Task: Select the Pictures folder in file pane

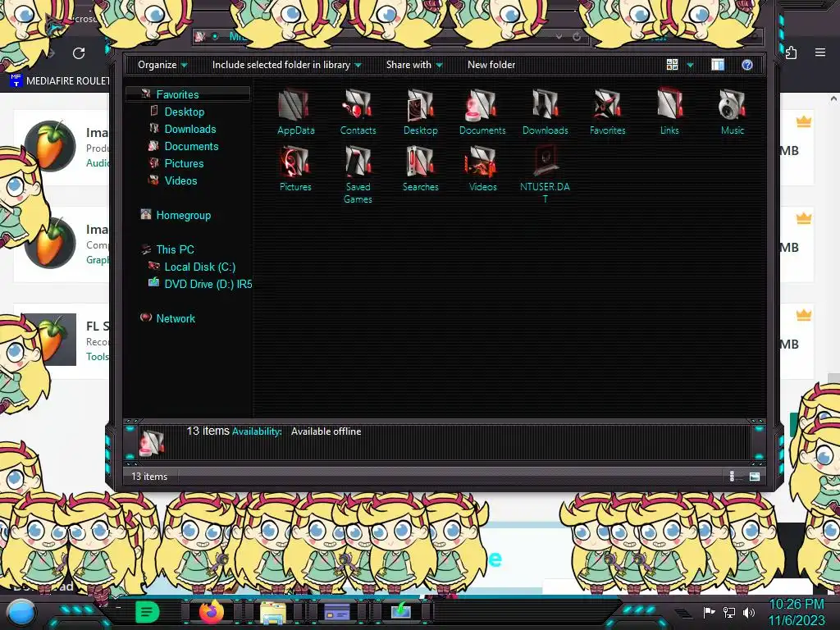Action: click(295, 169)
